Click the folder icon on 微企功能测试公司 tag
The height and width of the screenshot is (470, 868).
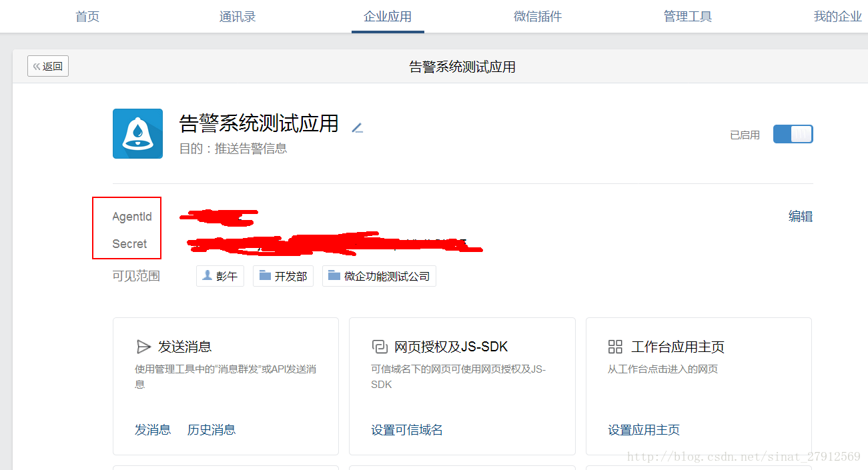click(x=333, y=275)
